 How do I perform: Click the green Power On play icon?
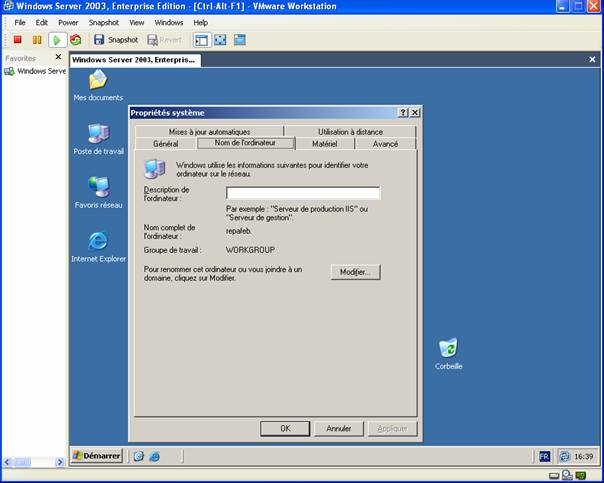(57, 40)
